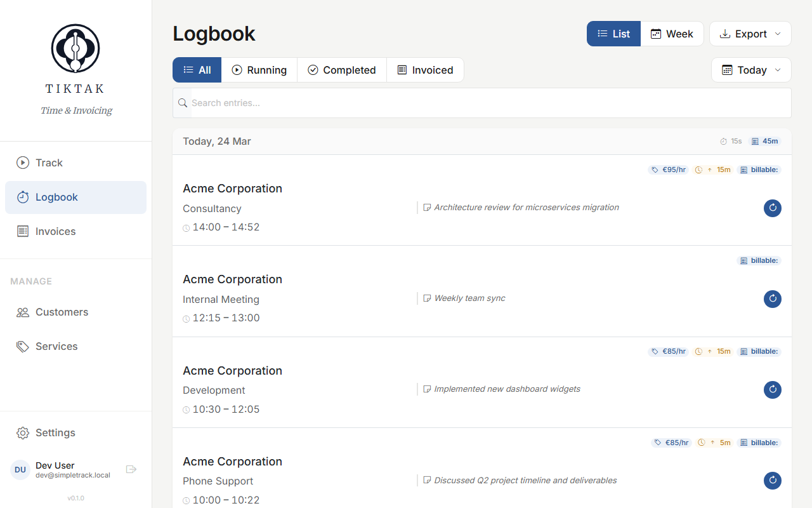Switch the view to Week
Image resolution: width=812 pixels, height=508 pixels.
(x=672, y=34)
